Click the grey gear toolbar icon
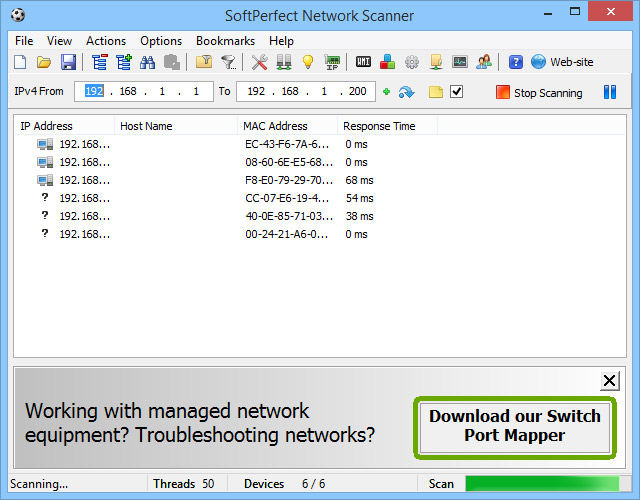The image size is (640, 500). coord(411,62)
